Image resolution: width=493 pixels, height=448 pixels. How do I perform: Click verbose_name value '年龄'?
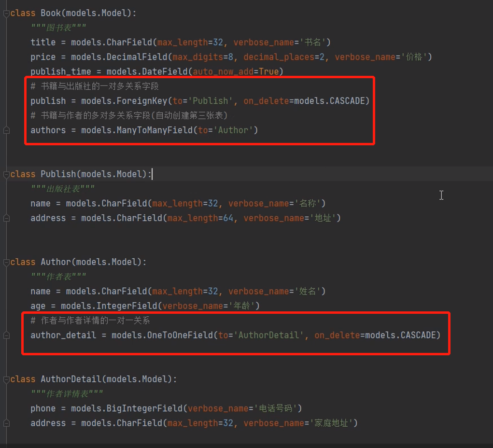(x=241, y=306)
